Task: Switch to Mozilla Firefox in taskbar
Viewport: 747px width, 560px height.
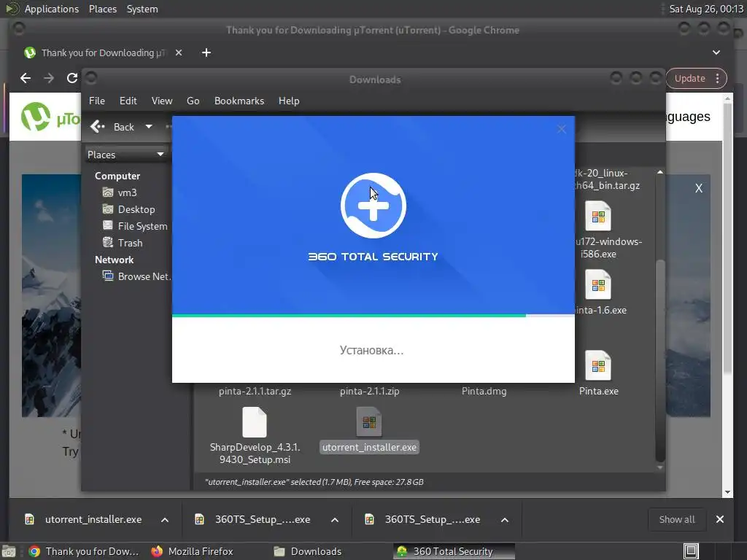Action: pos(192,551)
